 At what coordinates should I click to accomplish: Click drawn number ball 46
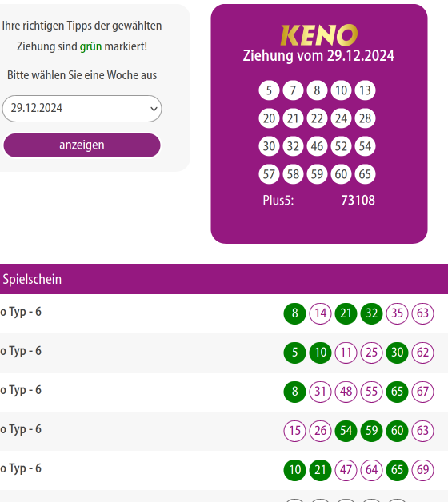[x=317, y=146]
